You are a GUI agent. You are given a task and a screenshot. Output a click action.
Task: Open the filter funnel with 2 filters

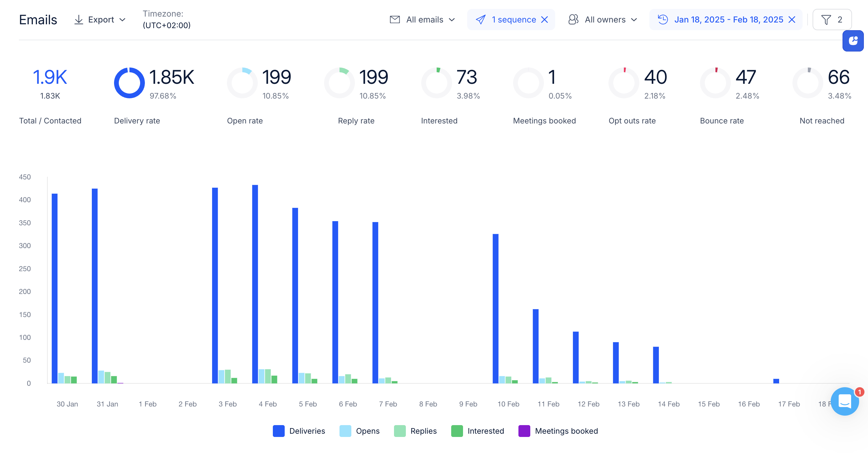click(832, 20)
